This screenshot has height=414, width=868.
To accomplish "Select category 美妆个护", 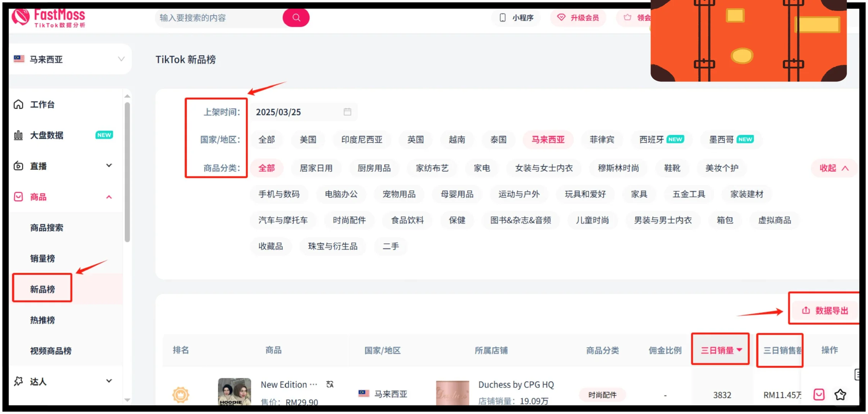I will 722,168.
